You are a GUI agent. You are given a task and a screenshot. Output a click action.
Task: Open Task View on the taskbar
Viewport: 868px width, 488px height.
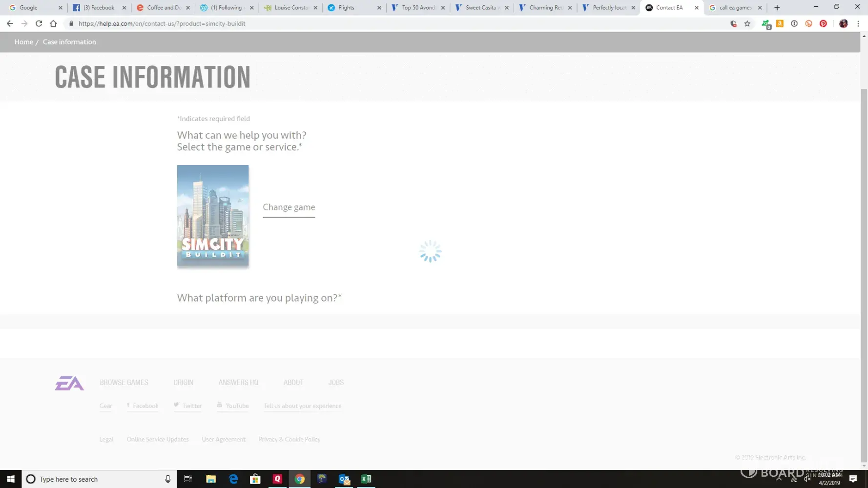pos(188,479)
